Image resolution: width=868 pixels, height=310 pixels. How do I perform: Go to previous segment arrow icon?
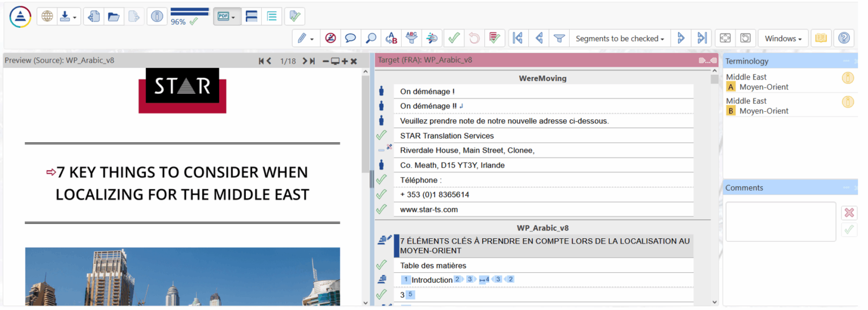click(539, 38)
